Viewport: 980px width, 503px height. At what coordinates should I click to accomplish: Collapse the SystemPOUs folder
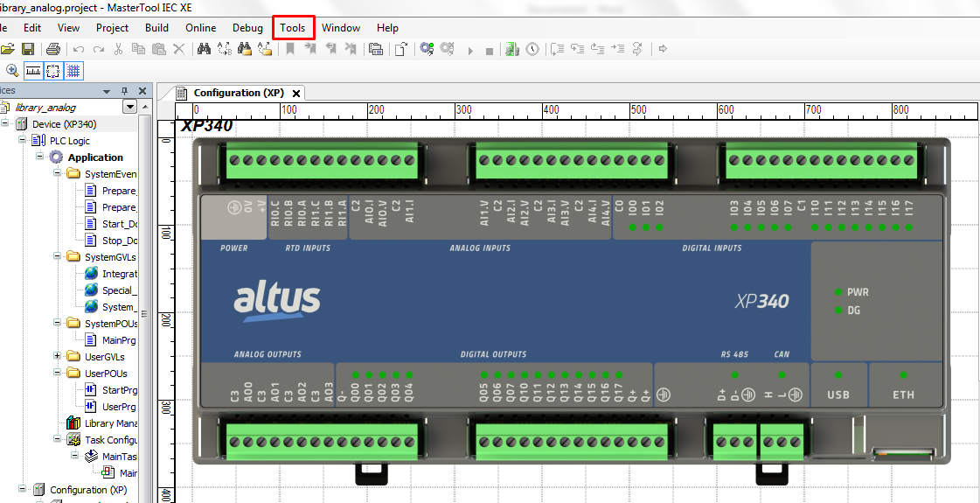coord(57,323)
